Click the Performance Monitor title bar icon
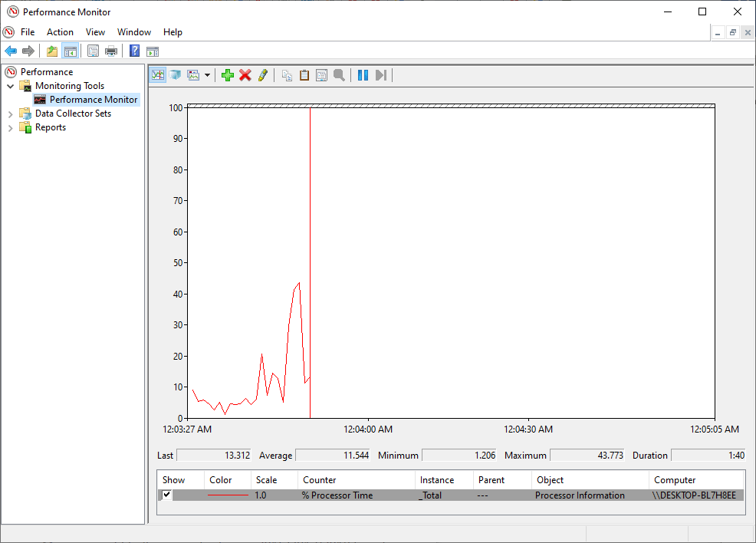Viewport: 756px width, 543px height. pos(13,12)
